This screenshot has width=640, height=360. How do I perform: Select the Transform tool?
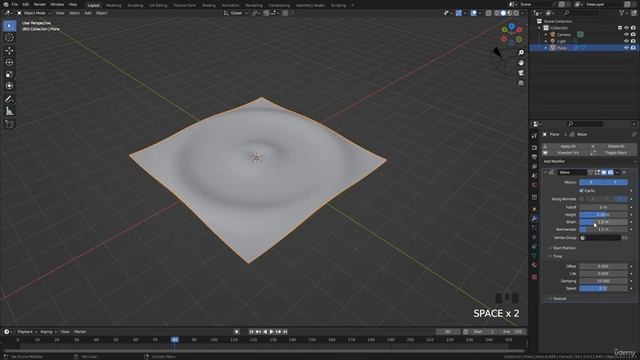[9, 86]
